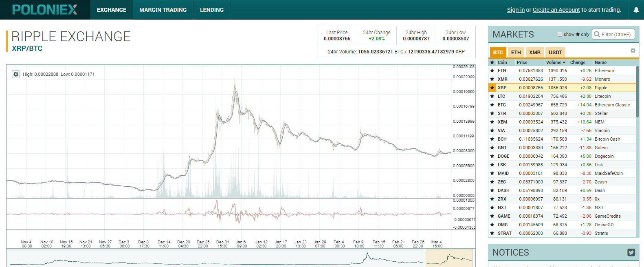Toggle star for GAME row
Image resolution: width=644 pixels, height=267 pixels.
[x=492, y=216]
